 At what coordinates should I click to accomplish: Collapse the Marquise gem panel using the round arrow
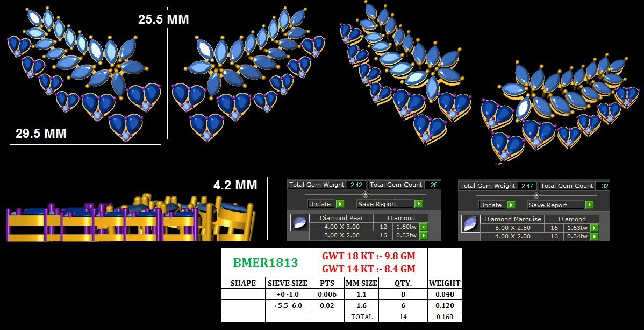536,195
